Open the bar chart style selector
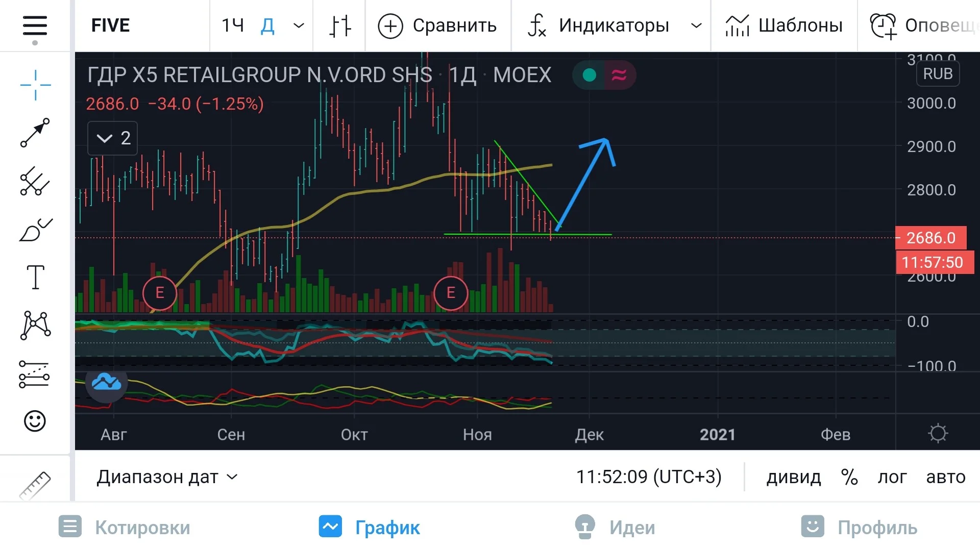The width and height of the screenshot is (980, 551). (x=340, y=26)
